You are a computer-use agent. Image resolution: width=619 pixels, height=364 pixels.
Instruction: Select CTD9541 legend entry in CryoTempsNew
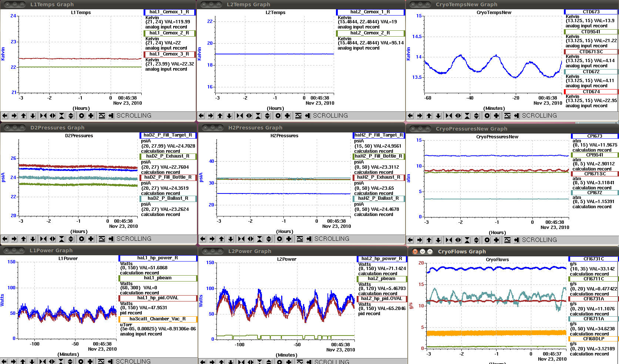pyautogui.click(x=591, y=32)
